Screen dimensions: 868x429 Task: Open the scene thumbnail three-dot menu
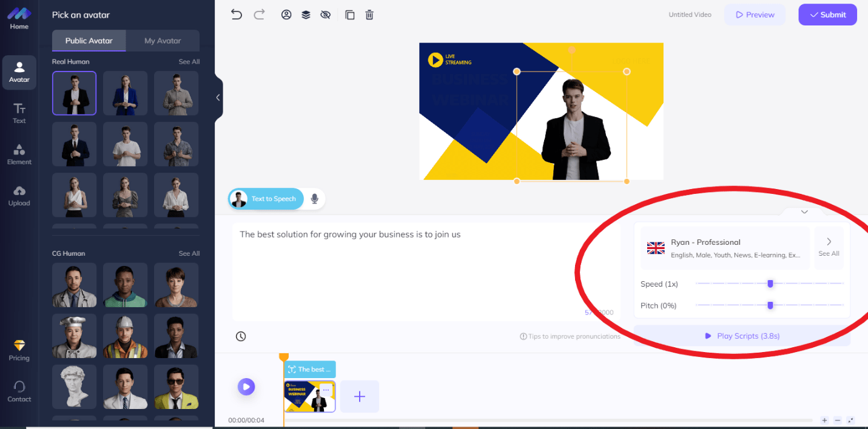point(326,390)
